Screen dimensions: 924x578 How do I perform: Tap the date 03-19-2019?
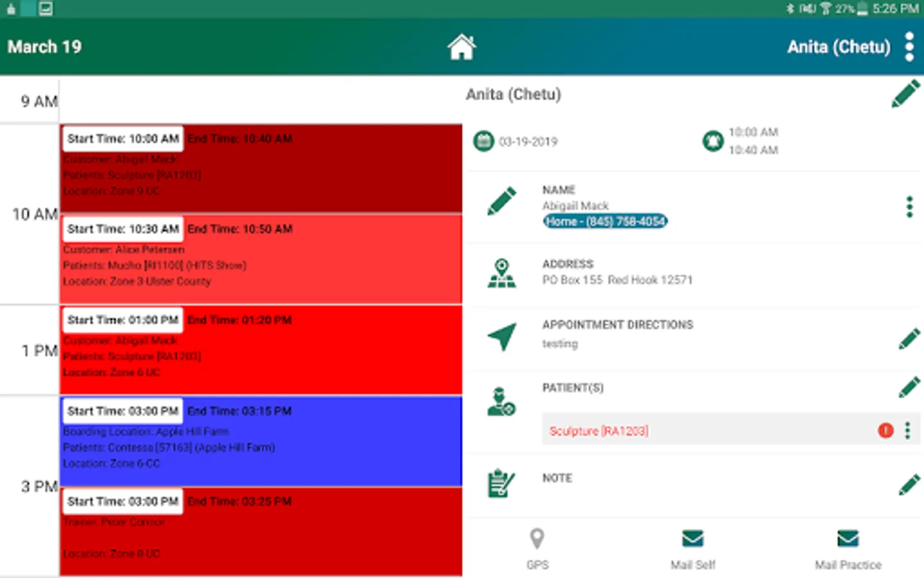528,141
